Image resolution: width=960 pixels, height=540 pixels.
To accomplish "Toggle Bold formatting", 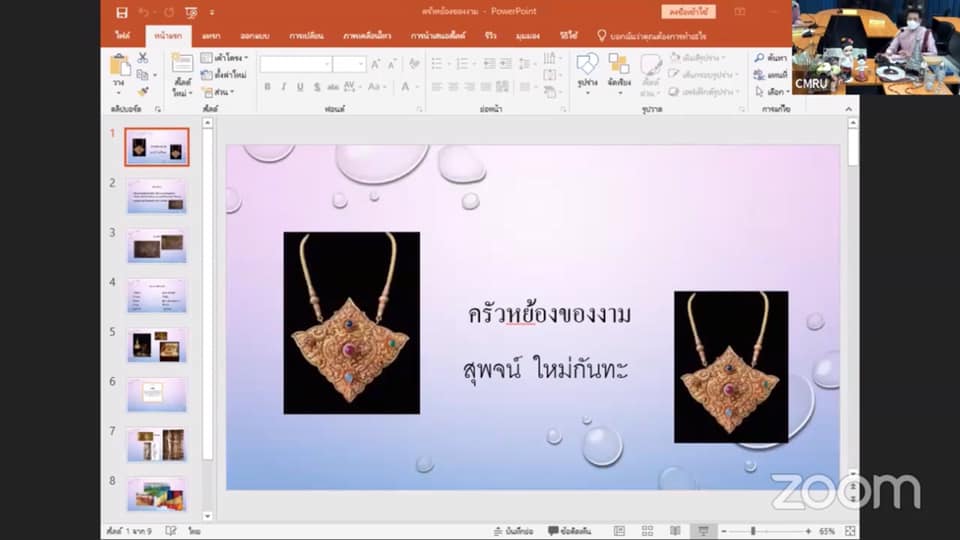I will click(x=267, y=87).
